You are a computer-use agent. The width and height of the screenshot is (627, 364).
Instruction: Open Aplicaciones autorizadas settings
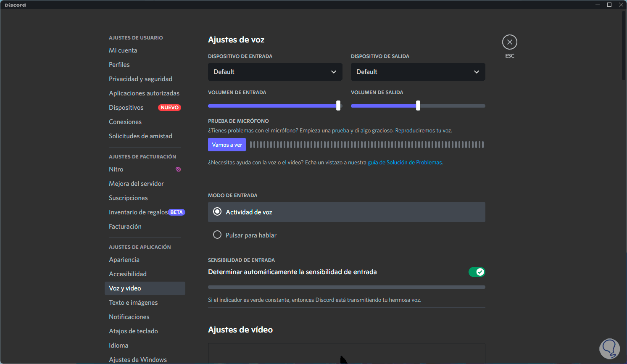coord(145,93)
